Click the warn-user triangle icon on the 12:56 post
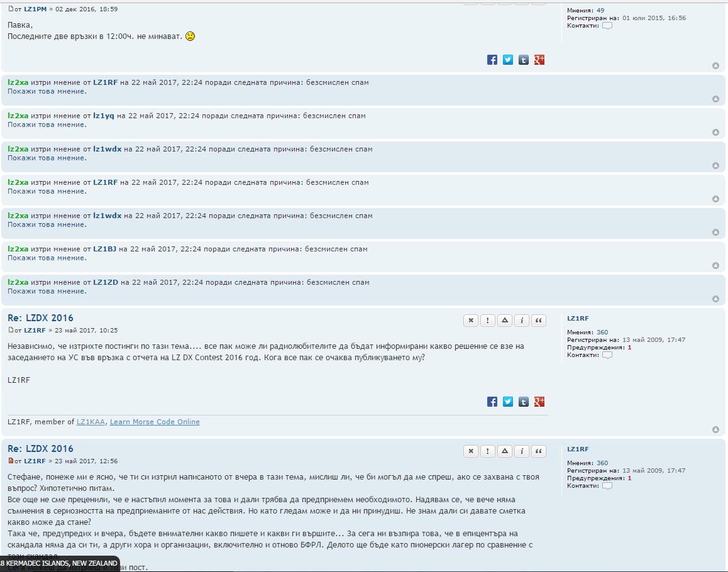Image resolution: width=728 pixels, height=572 pixels. click(x=504, y=451)
